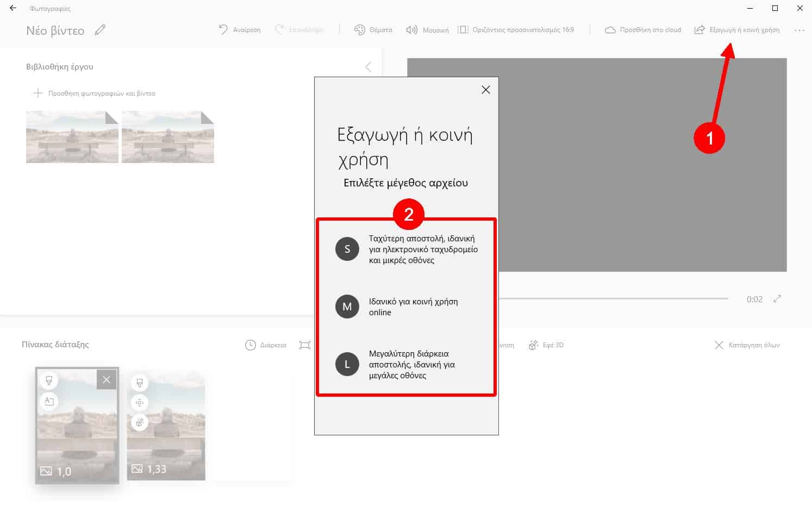
Task: Open the three-dots more options menu
Action: [x=799, y=30]
